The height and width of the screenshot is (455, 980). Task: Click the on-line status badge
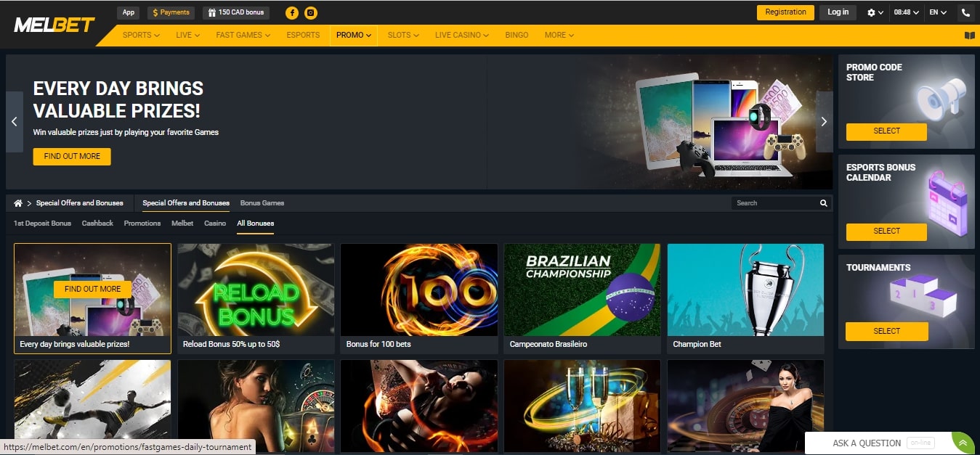tap(920, 443)
